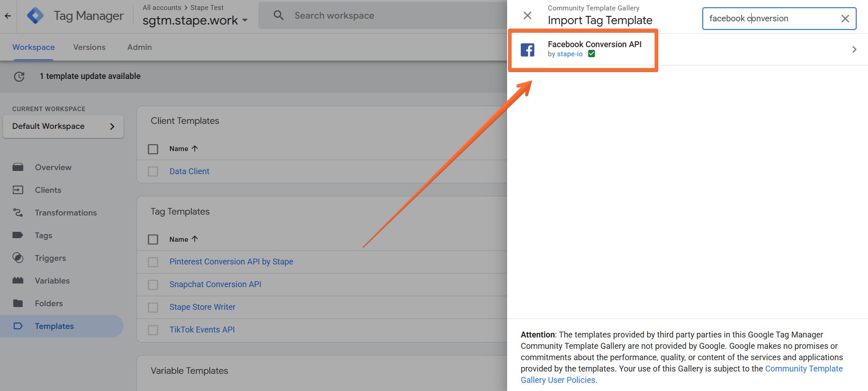868x391 pixels.
Task: Switch to the Versions tab
Action: [x=89, y=47]
